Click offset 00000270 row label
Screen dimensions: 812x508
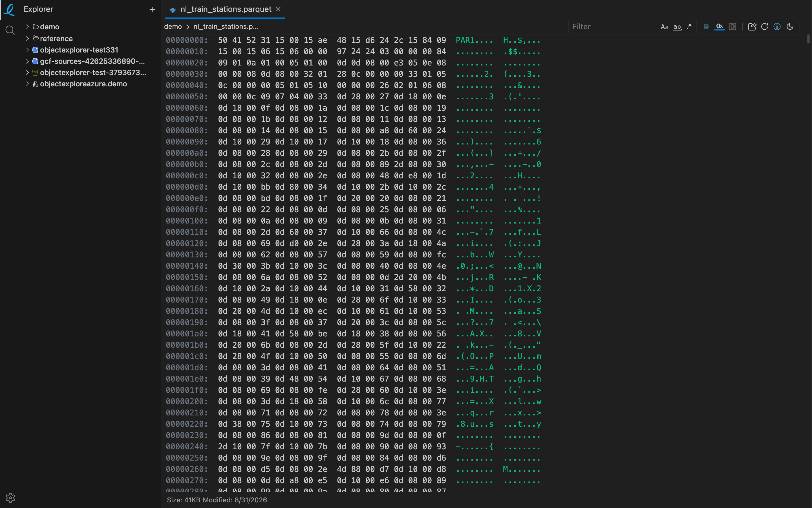(187, 480)
